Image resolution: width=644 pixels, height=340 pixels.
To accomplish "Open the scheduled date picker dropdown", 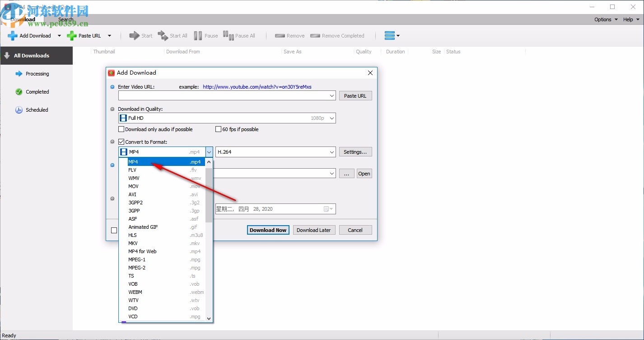I will click(330, 208).
